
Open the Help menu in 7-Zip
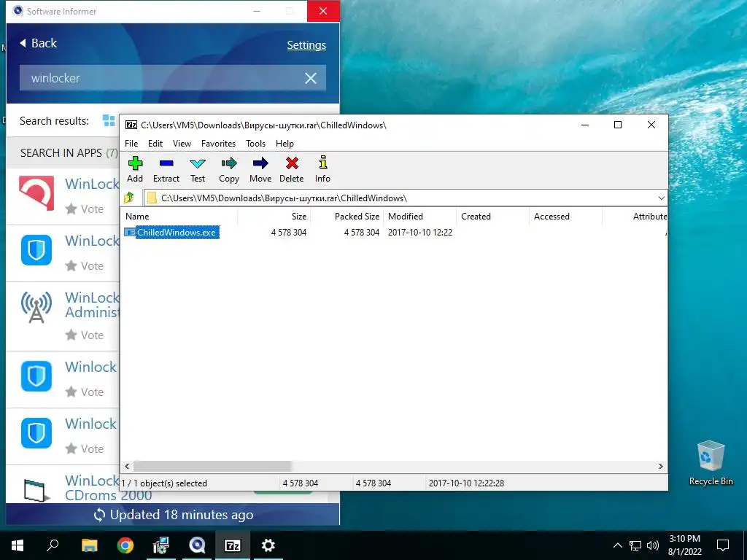click(285, 144)
